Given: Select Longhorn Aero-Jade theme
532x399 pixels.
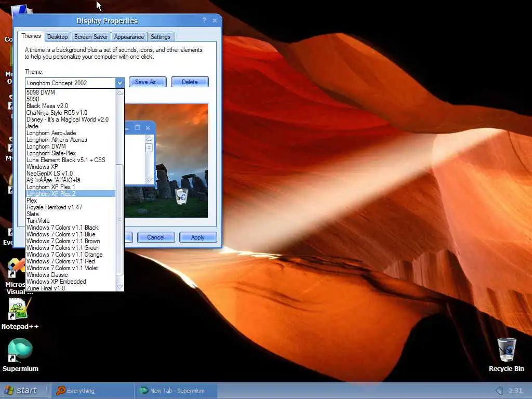Looking at the screenshot, I should coord(71,133).
